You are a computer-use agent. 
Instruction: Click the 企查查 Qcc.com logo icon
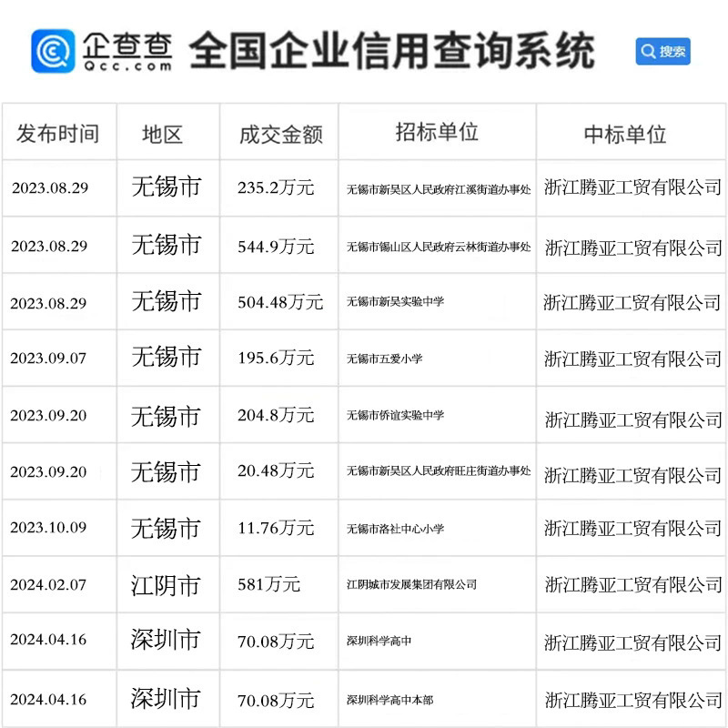point(53,51)
